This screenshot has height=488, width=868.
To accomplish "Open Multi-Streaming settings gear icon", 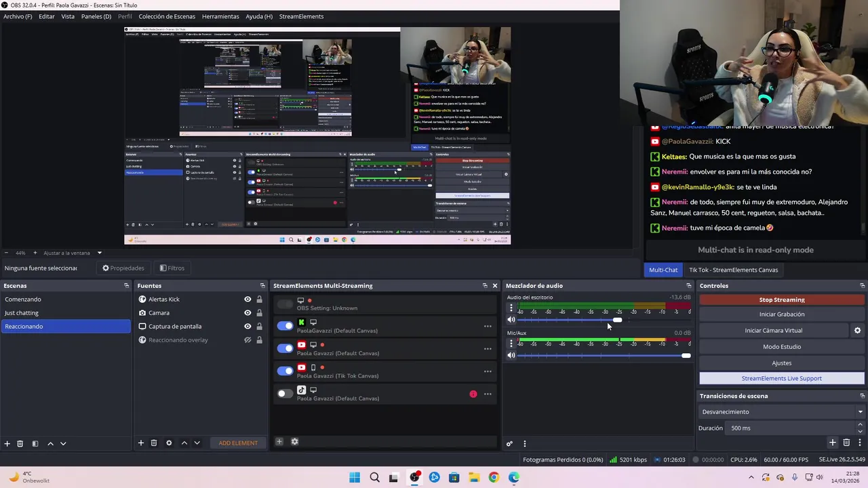I will (294, 441).
